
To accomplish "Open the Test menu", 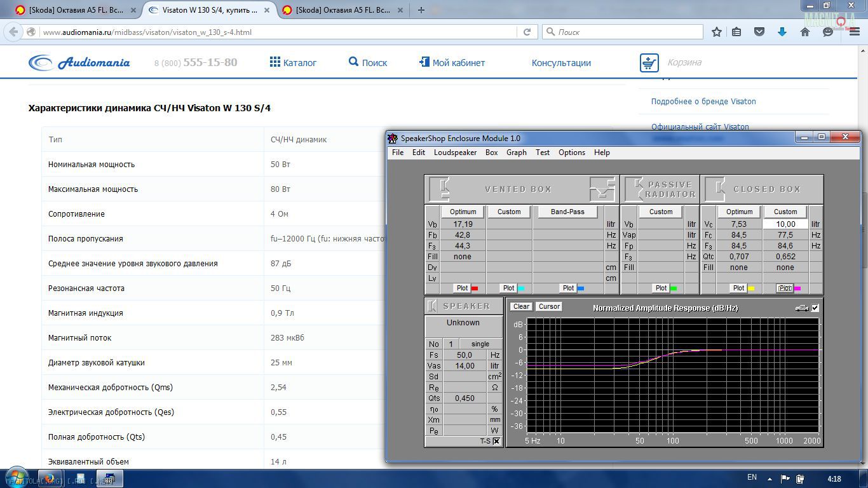I will click(543, 152).
